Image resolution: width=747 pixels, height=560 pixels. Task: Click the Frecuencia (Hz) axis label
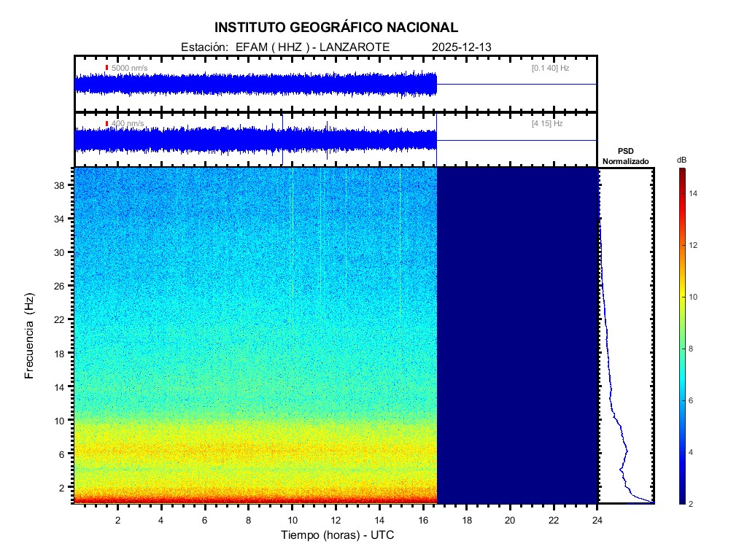point(30,335)
